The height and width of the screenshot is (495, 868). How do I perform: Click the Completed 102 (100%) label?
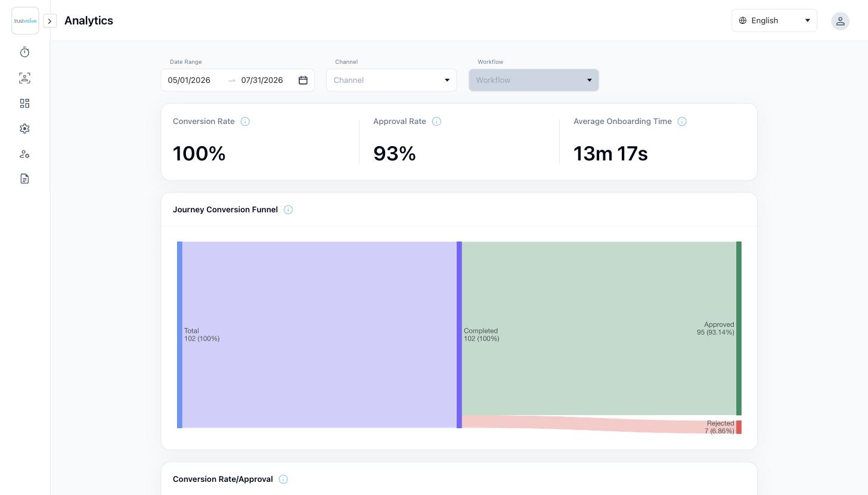point(482,335)
